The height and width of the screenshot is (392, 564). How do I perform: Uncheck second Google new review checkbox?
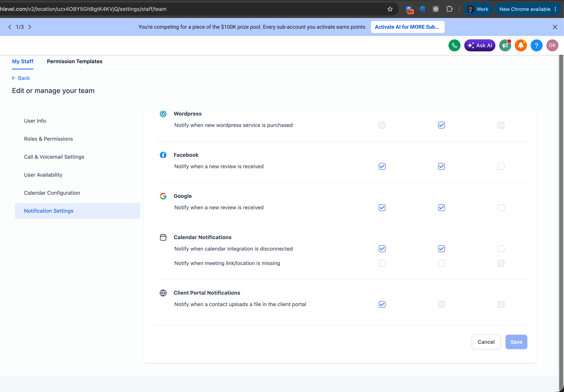(x=442, y=208)
